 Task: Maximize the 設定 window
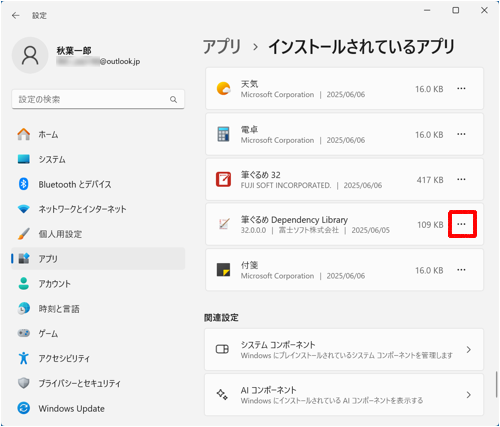point(455,10)
